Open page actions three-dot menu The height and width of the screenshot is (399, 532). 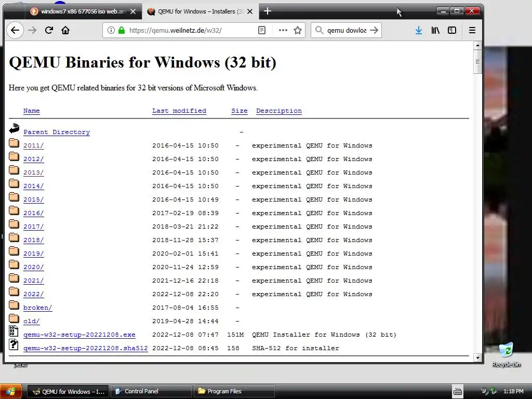[x=283, y=30]
